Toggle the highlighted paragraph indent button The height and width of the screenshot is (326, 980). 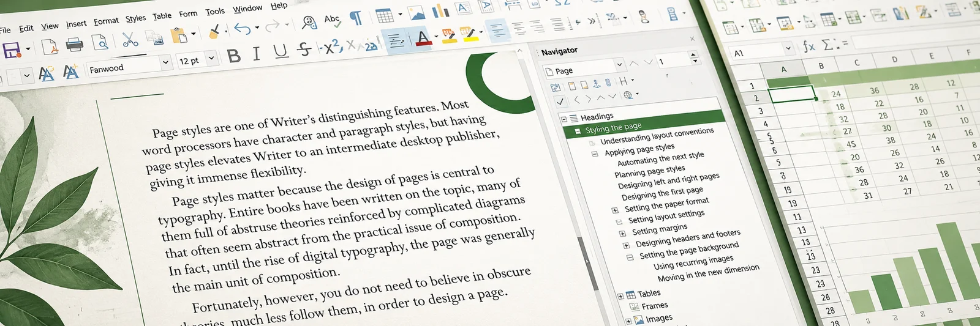pos(396,41)
